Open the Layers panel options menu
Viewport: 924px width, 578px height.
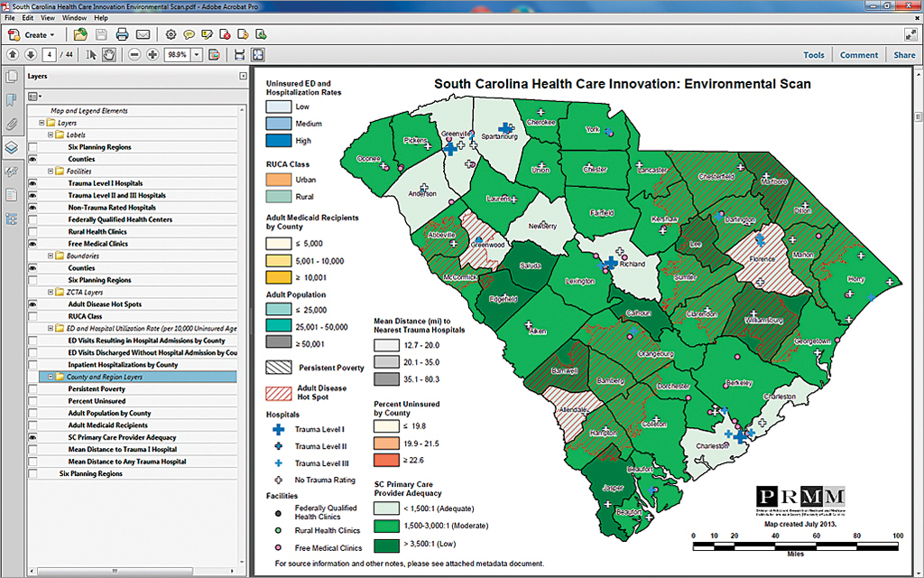point(35,96)
